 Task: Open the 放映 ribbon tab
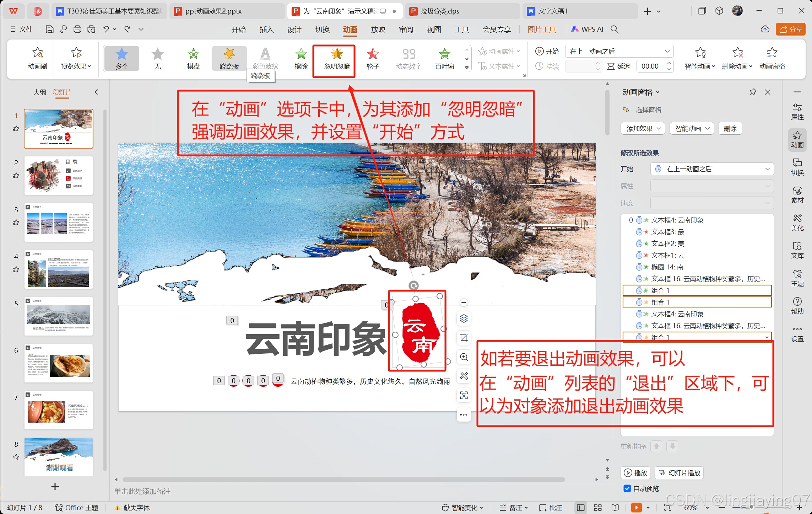pos(378,30)
